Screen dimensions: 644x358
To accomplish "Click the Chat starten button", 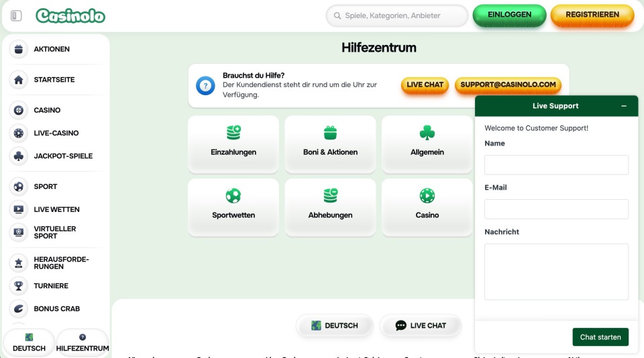I will [x=600, y=337].
